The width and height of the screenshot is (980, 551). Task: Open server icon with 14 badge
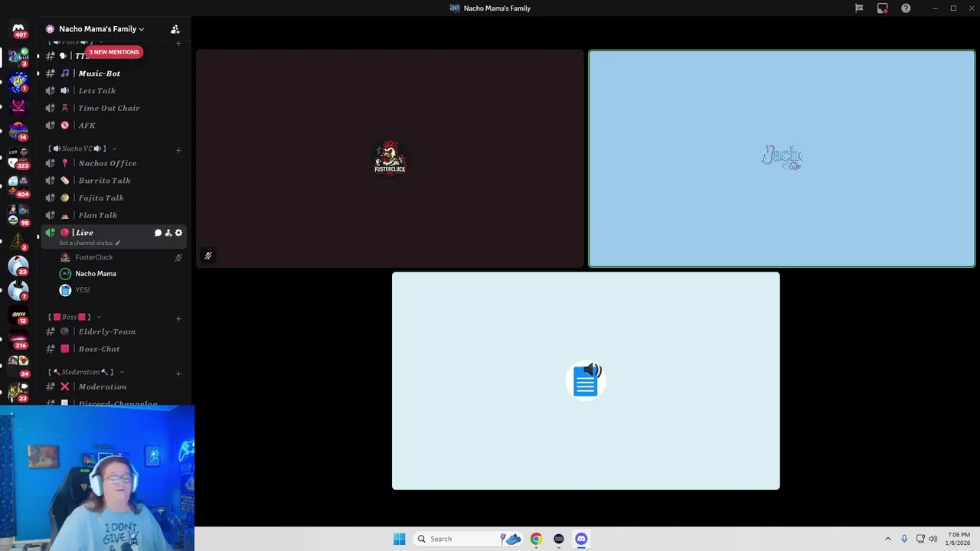[x=18, y=131]
